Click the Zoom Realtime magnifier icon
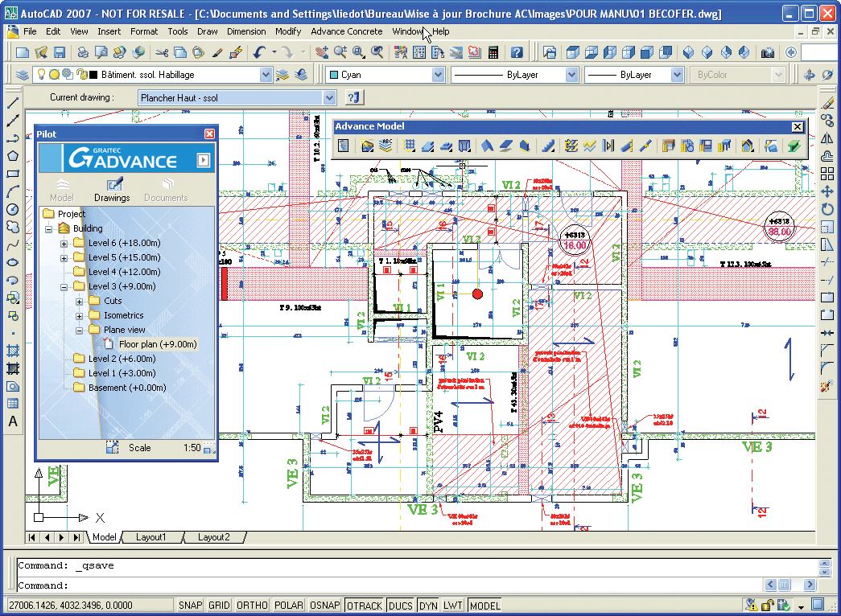Image resolution: width=841 pixels, height=616 pixels. click(x=340, y=52)
